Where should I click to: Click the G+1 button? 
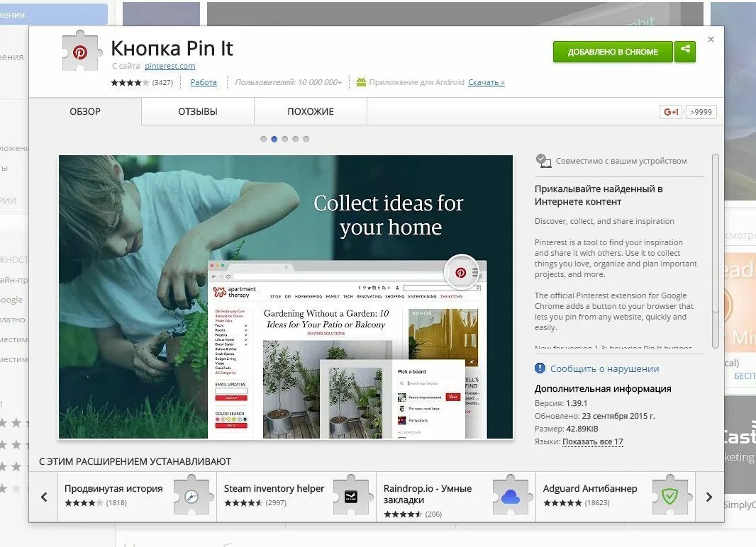point(671,112)
